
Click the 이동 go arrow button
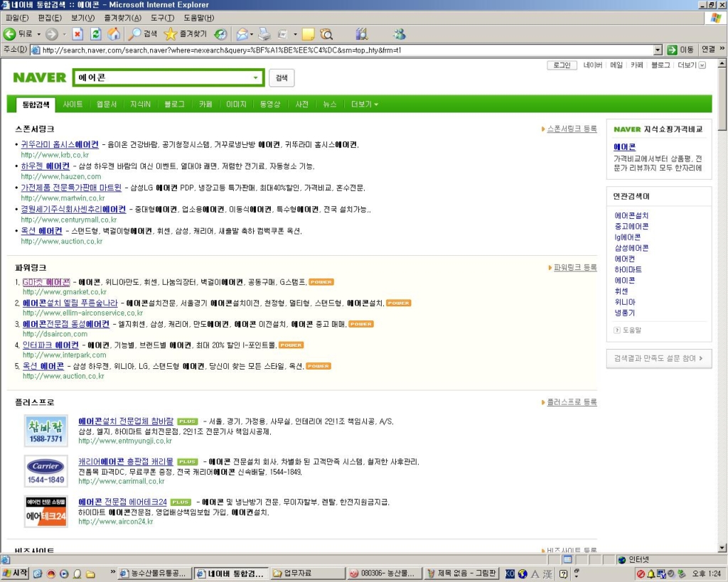click(x=680, y=50)
